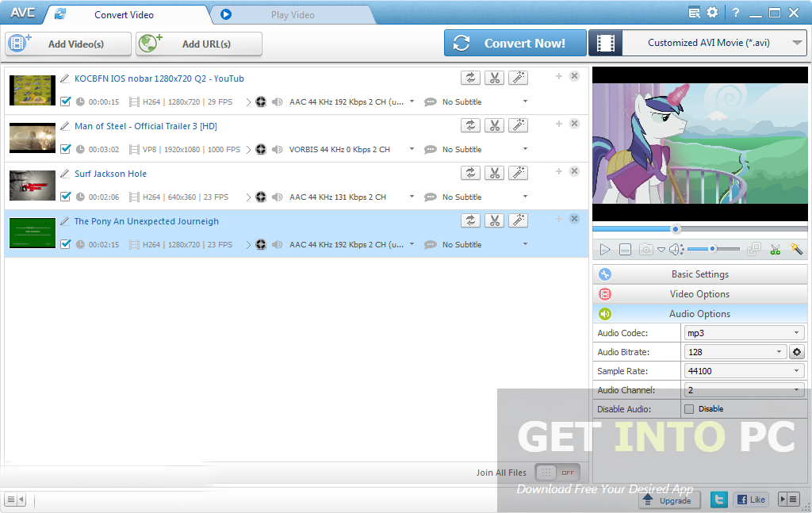Open the Audio Channel dropdown

coord(744,390)
